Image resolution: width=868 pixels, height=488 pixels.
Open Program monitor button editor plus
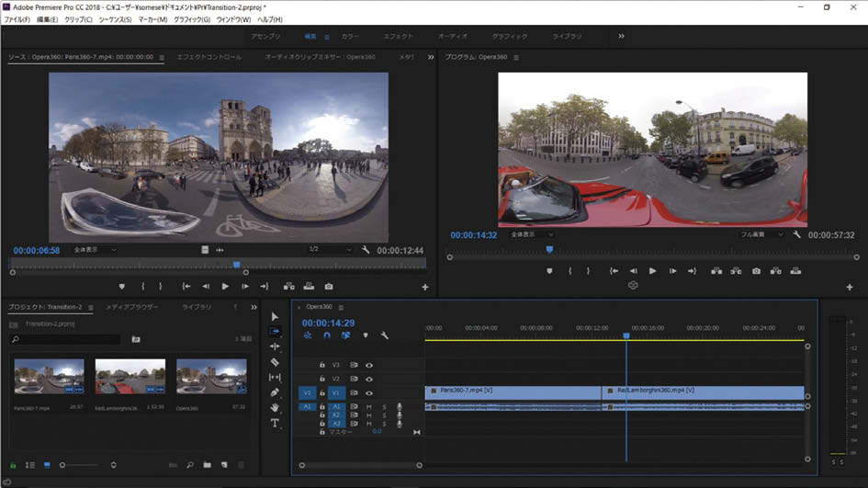850,287
